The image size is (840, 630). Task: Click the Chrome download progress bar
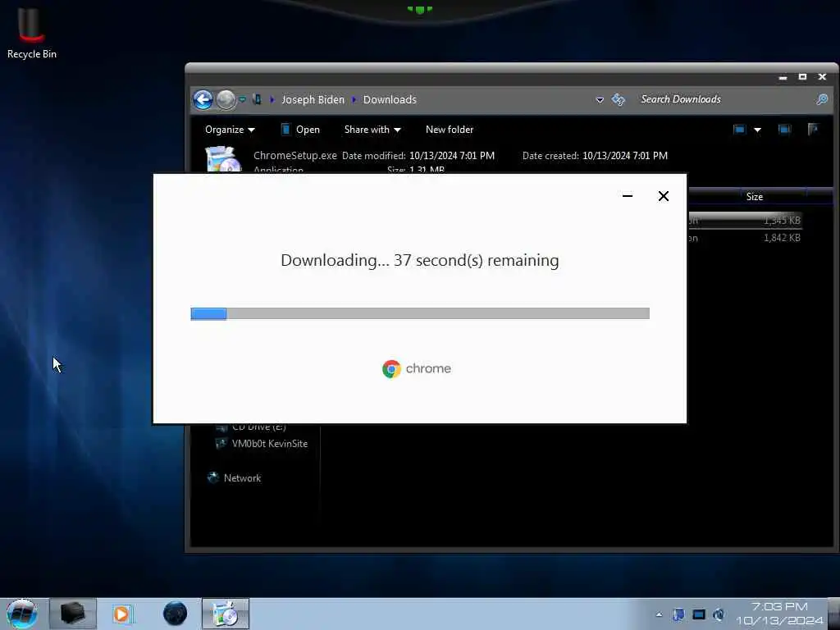(x=420, y=313)
